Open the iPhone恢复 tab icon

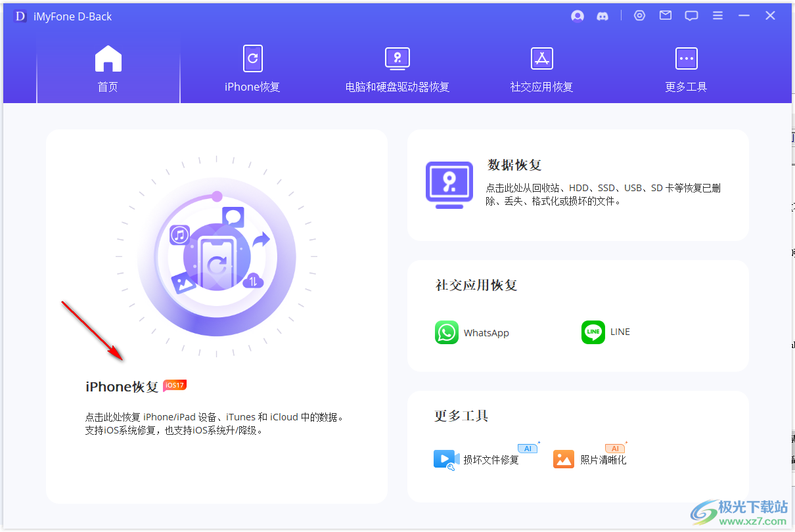click(x=252, y=58)
